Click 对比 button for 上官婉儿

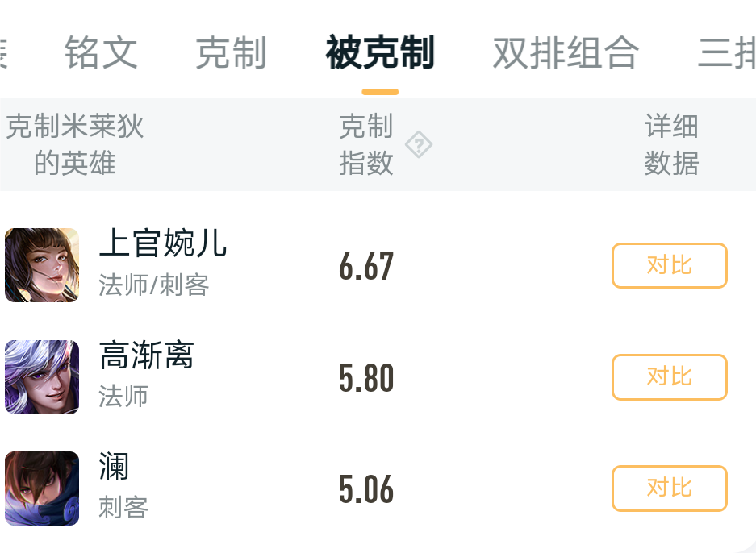[669, 265]
